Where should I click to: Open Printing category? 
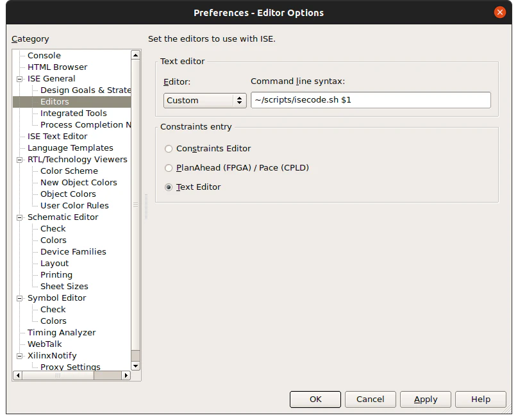pyautogui.click(x=56, y=275)
